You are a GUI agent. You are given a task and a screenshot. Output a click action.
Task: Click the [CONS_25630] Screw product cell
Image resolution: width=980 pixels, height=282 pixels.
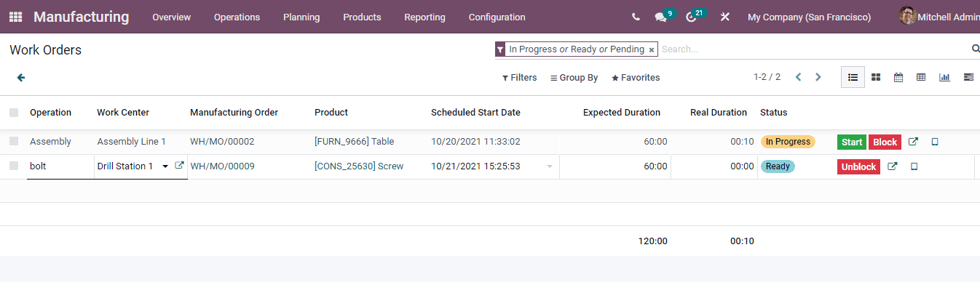point(359,166)
